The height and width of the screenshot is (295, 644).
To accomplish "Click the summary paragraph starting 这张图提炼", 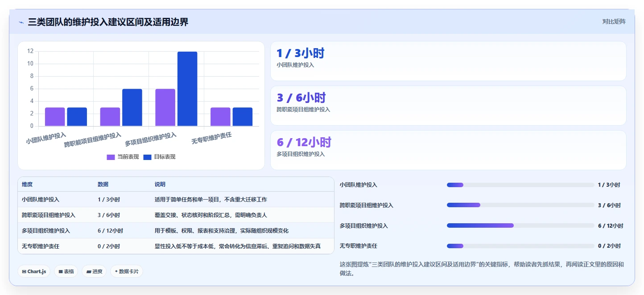I will point(482,269).
